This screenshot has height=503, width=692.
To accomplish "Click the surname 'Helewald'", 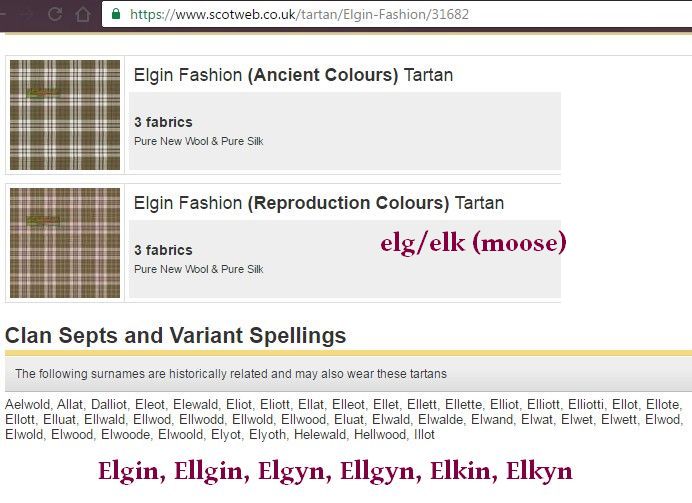I will click(x=320, y=435).
